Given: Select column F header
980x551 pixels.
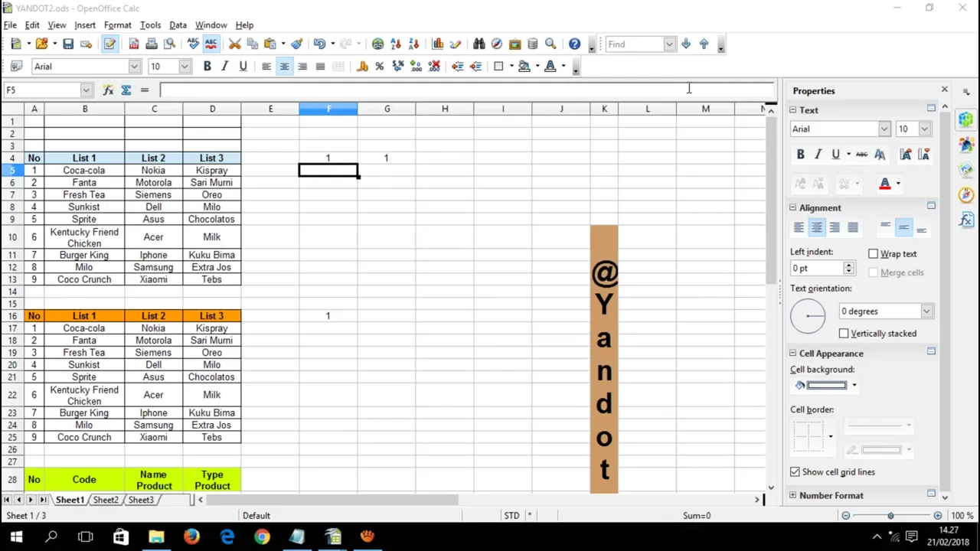Looking at the screenshot, I should click(328, 109).
